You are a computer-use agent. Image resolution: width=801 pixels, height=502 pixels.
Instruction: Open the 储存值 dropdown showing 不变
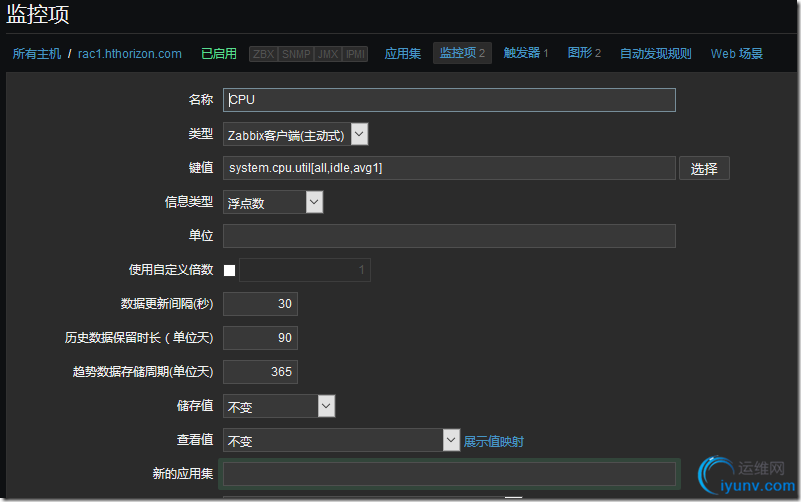279,406
